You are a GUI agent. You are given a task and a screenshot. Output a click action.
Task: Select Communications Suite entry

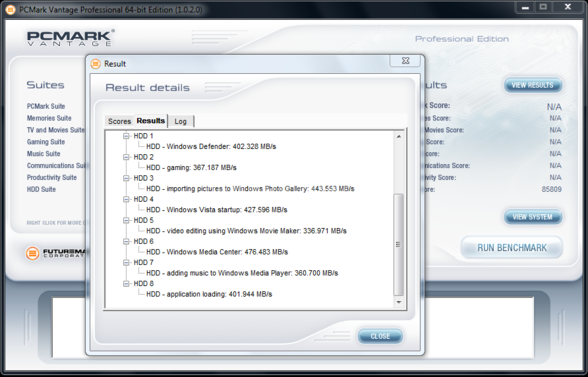[56, 165]
